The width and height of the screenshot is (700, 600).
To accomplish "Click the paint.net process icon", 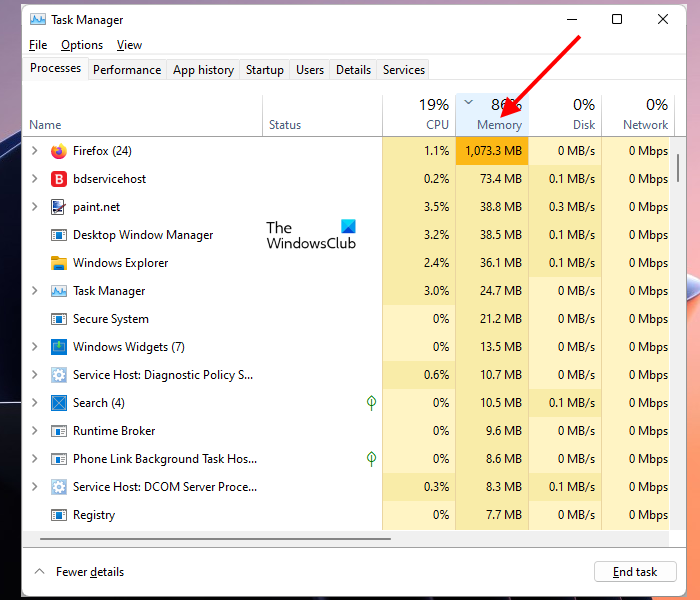I will click(x=59, y=207).
